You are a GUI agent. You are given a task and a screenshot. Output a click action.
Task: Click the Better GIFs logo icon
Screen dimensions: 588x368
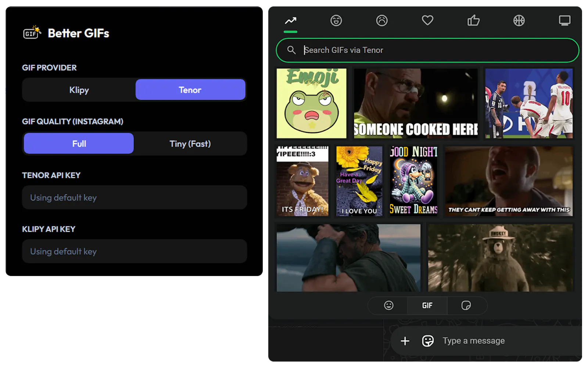pyautogui.click(x=32, y=32)
